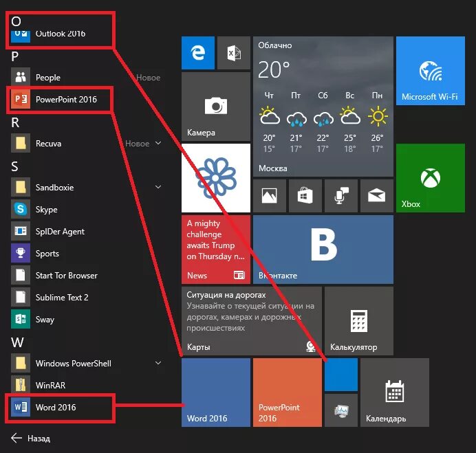Open the Sports app
Screen dimensions: 476x453
(87, 254)
